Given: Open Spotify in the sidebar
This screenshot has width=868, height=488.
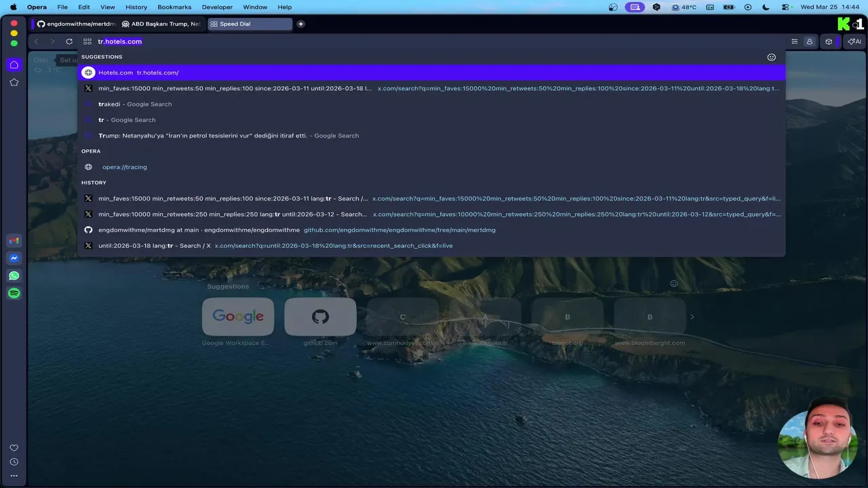Looking at the screenshot, I should point(14,293).
